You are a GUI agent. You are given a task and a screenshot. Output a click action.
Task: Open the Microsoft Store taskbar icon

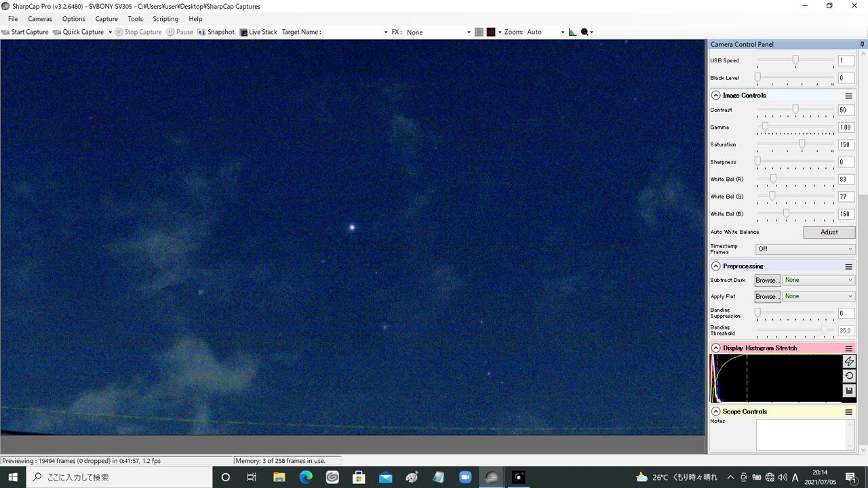point(359,477)
